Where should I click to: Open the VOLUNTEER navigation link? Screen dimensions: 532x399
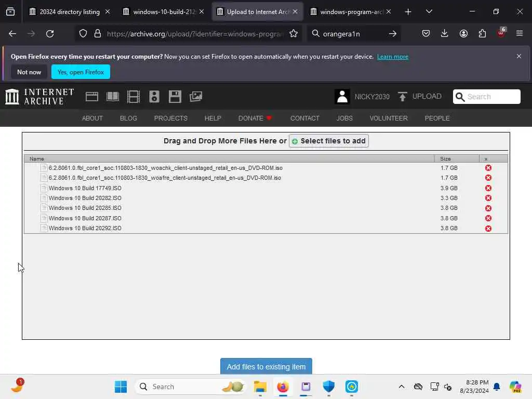(389, 118)
